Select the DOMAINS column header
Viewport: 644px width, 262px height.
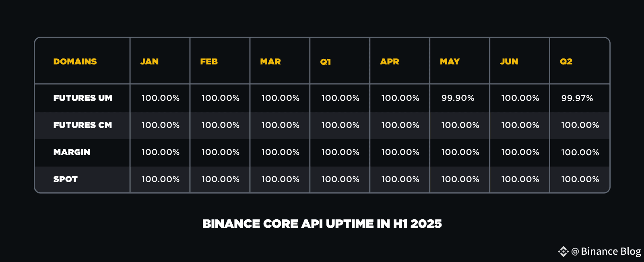(x=75, y=61)
